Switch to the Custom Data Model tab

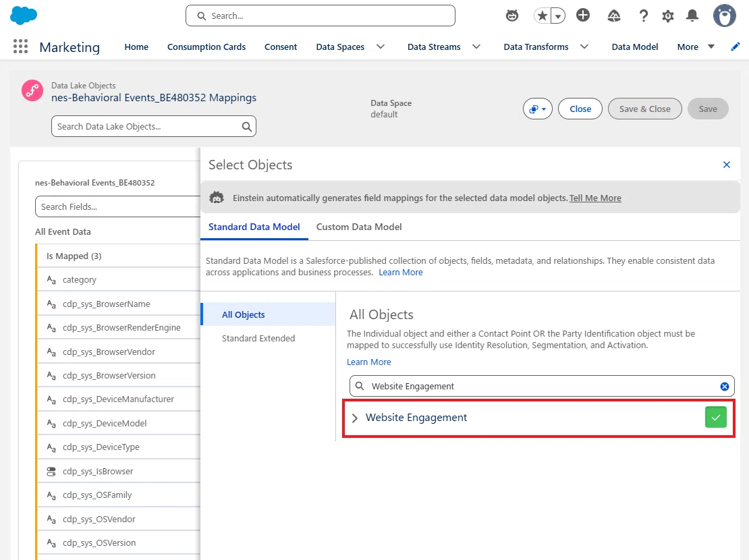pos(359,227)
